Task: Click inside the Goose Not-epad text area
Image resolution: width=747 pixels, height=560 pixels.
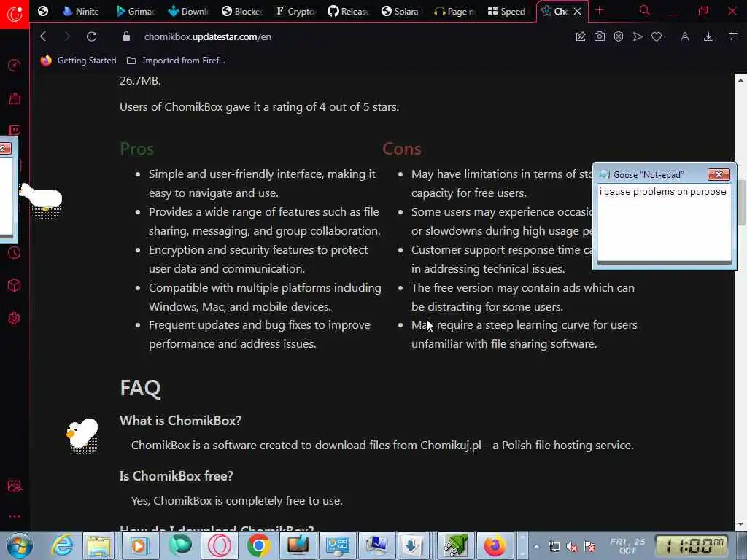Action: tap(664, 224)
